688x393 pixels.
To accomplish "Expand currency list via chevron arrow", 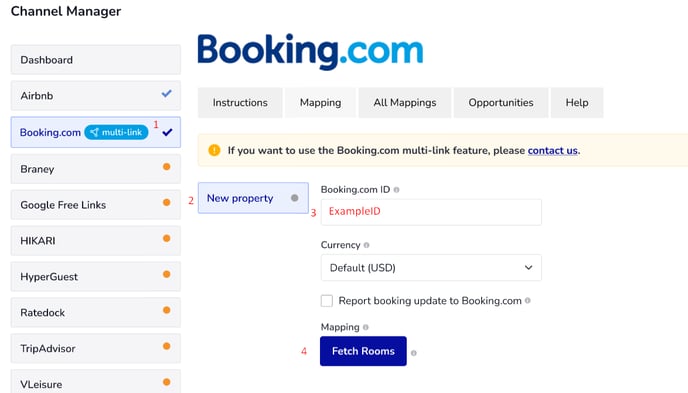I will 528,268.
